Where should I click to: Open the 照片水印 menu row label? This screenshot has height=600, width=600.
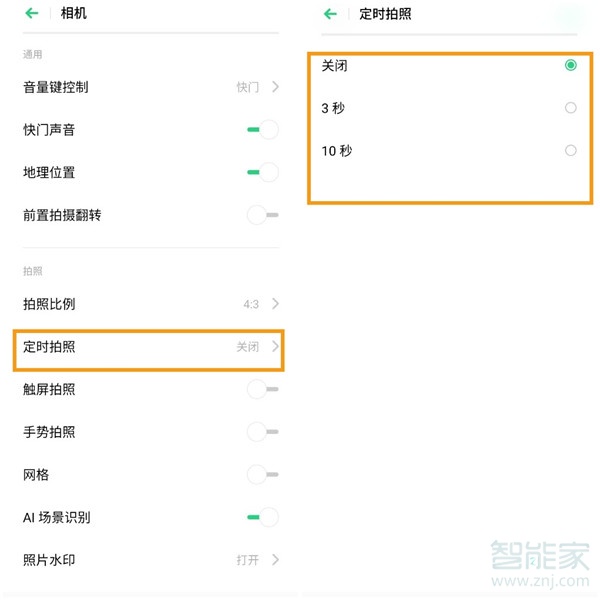pos(49,560)
